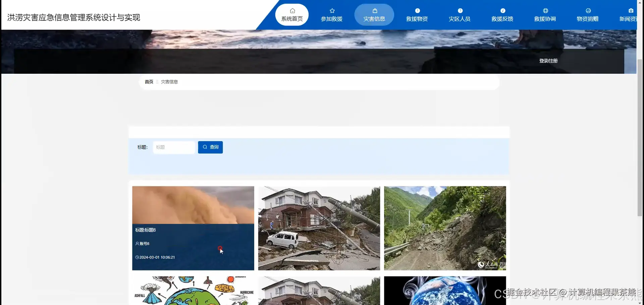644x305 pixels.
Task: Open the 系统首页 home tab
Action: pyautogui.click(x=292, y=15)
